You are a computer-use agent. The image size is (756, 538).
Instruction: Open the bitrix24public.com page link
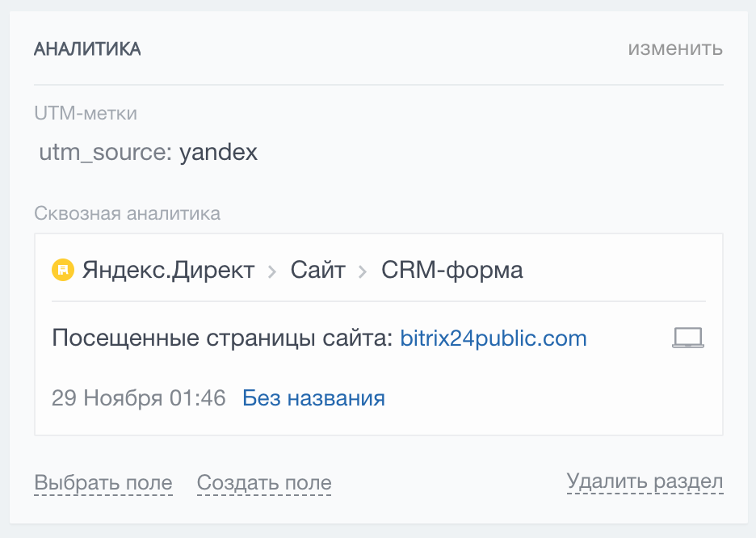(493, 338)
